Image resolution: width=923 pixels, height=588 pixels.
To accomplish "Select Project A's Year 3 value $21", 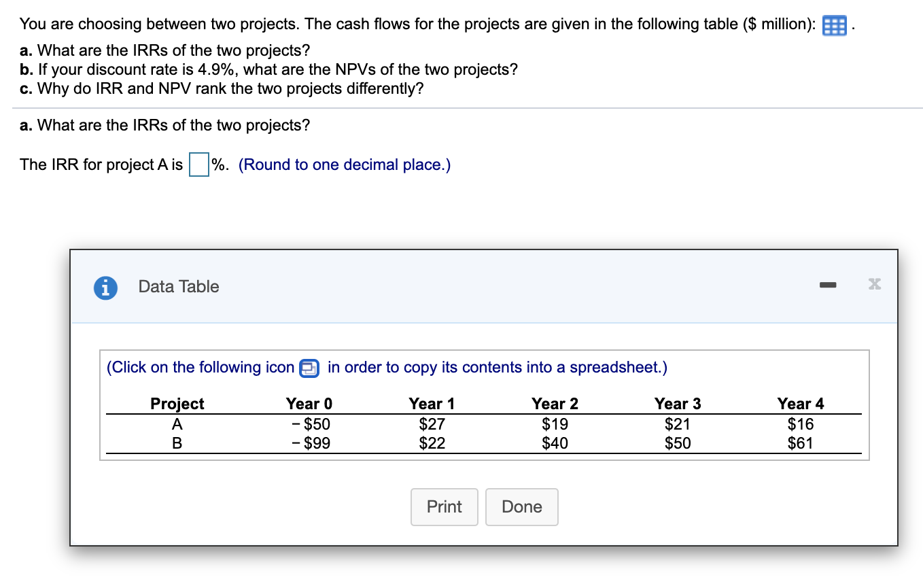I will [x=678, y=423].
